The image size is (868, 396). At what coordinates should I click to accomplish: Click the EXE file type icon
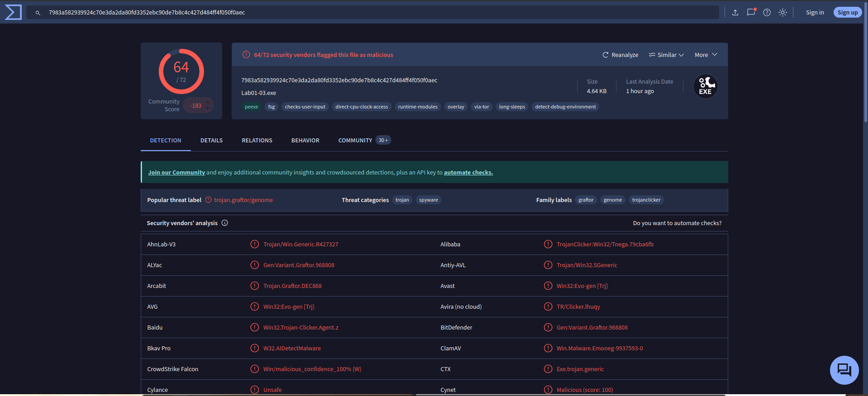(x=705, y=86)
